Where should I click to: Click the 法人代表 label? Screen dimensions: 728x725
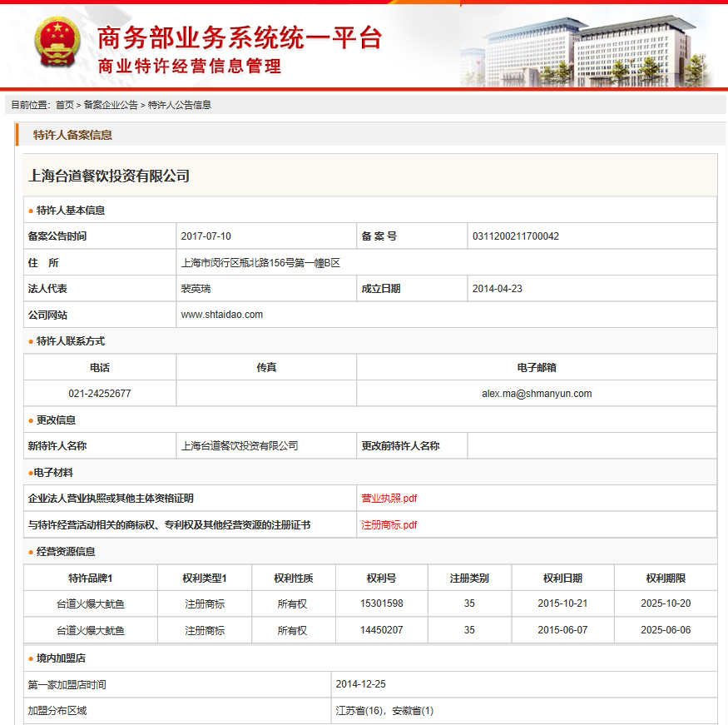(47, 289)
